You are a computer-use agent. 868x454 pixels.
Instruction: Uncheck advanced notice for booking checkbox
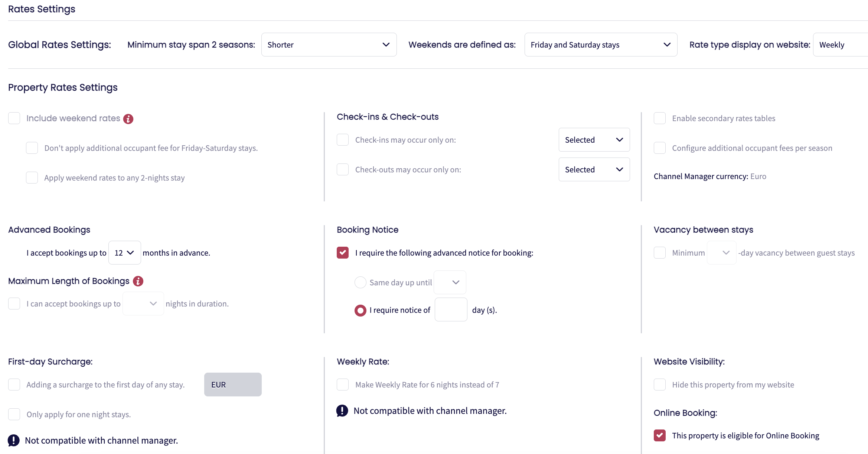[x=343, y=253]
